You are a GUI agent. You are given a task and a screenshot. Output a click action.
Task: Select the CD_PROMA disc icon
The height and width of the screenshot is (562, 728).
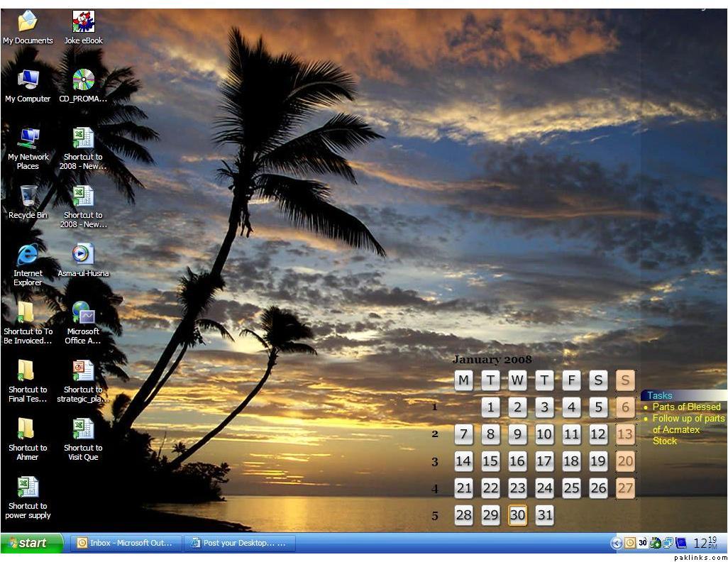[83, 81]
